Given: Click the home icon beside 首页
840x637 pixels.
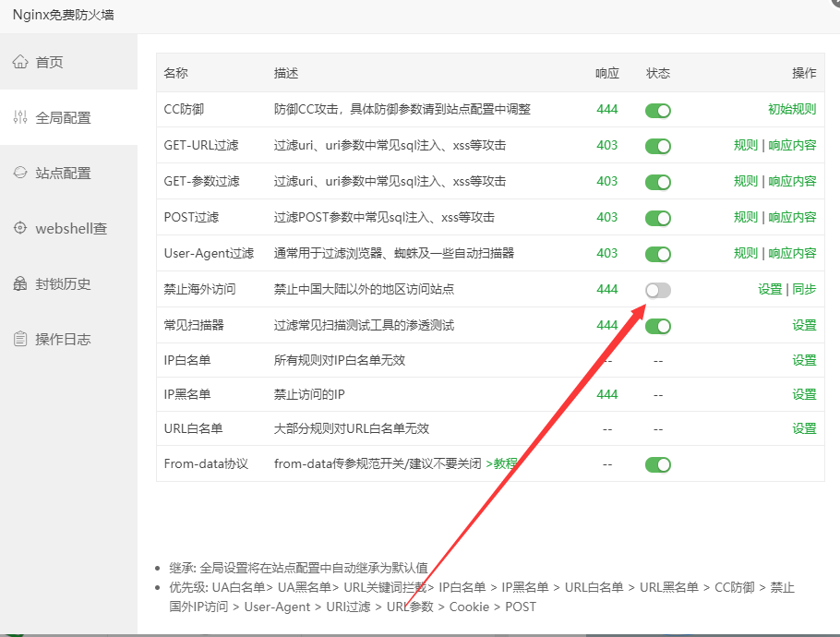Looking at the screenshot, I should (x=20, y=62).
